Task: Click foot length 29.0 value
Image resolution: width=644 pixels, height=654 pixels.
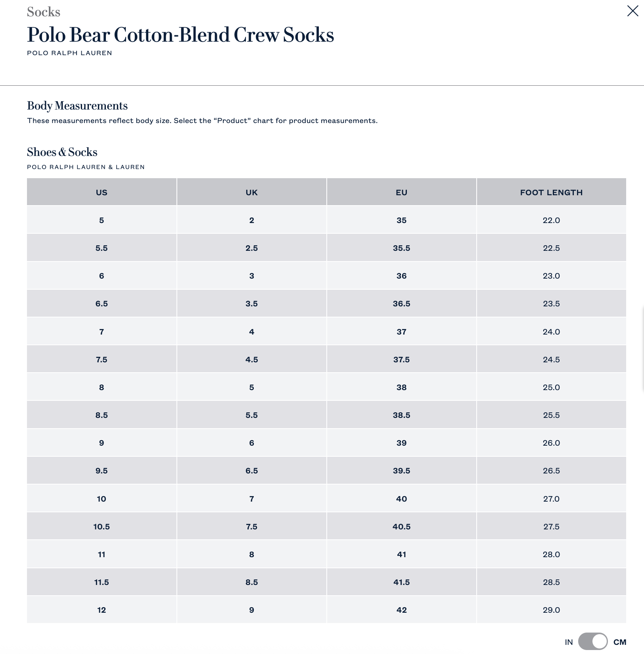Action: click(551, 610)
